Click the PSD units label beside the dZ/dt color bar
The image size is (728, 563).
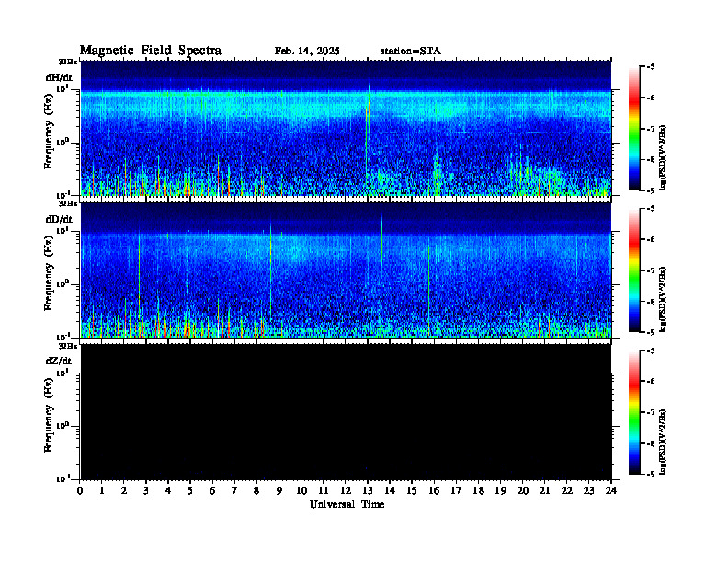[663, 442]
